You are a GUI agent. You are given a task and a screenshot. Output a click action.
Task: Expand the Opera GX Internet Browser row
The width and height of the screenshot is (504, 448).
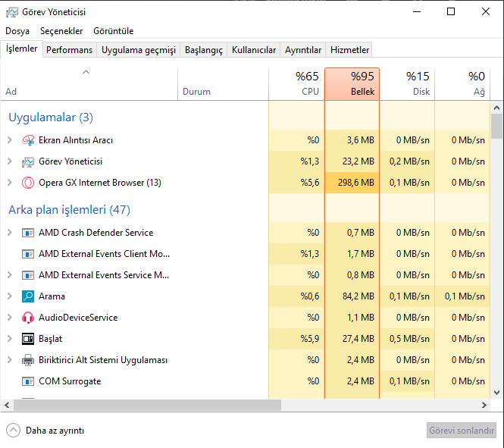click(9, 183)
